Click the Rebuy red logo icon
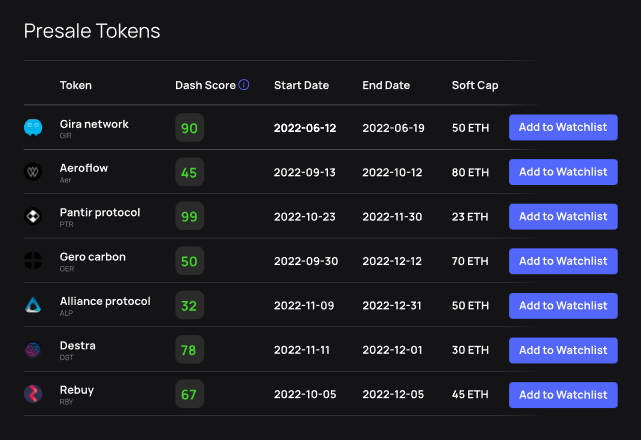Viewport: 641px width, 440px height. [x=33, y=394]
